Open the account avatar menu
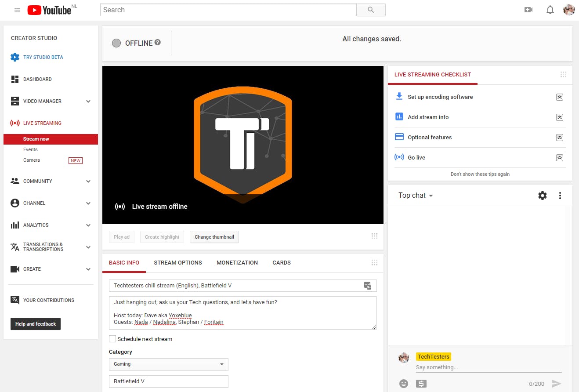The width and height of the screenshot is (579, 392). [569, 10]
